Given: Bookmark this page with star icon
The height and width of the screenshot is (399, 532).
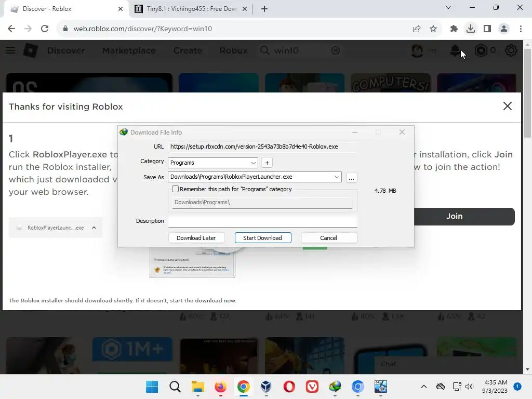Looking at the screenshot, I should (x=433, y=29).
